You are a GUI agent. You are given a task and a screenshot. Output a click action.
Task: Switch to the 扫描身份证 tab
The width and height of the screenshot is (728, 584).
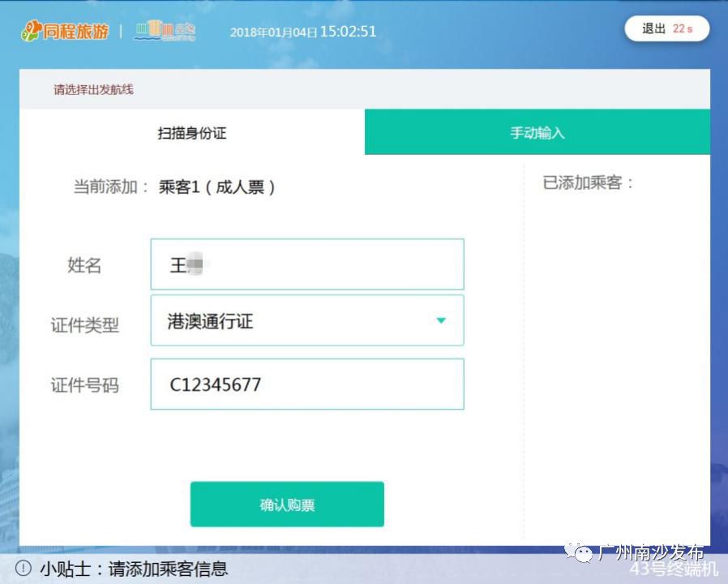[x=192, y=131]
